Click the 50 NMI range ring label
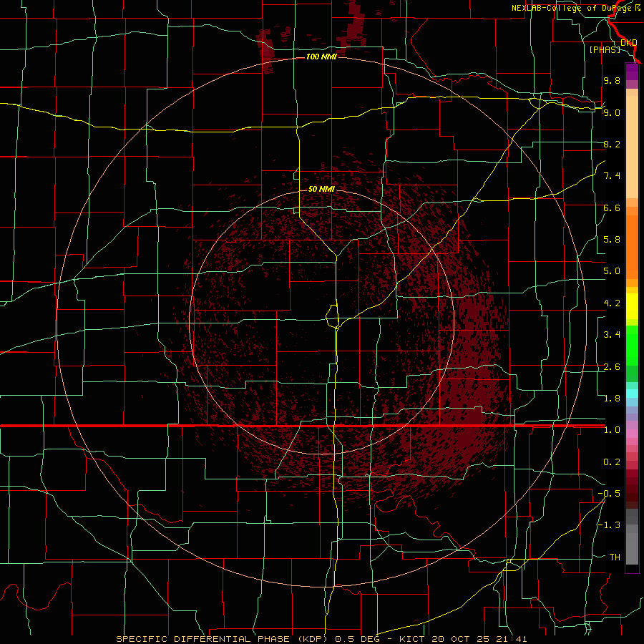The image size is (644, 644). click(321, 189)
